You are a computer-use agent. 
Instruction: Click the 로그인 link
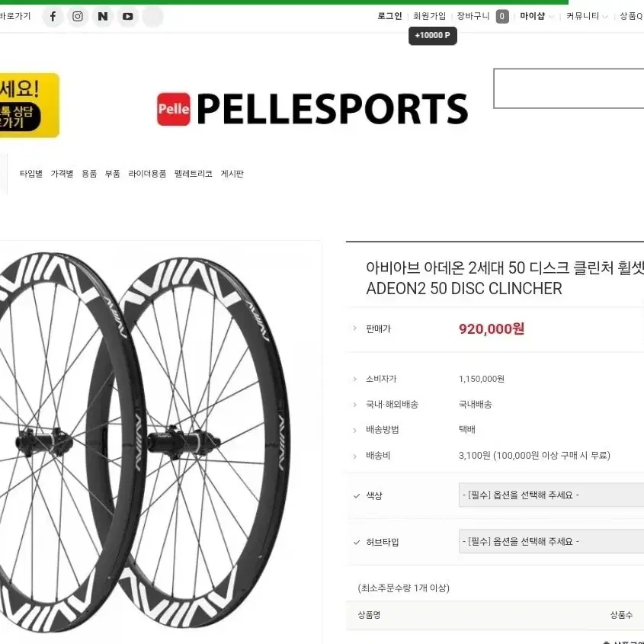coord(389,15)
